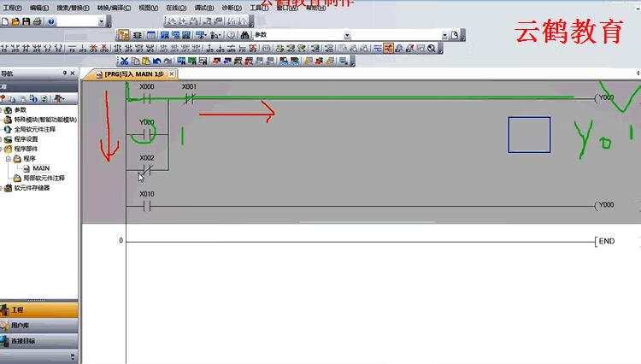This screenshot has width=641, height=364.
Task: Cut selection using the scissors icon
Action: point(124,62)
